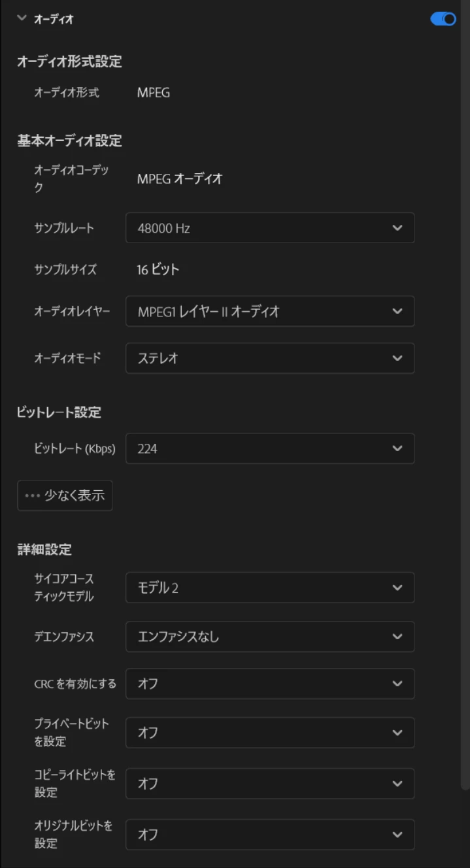Open the デエンファシス dropdown
This screenshot has height=868, width=470.
tap(270, 637)
